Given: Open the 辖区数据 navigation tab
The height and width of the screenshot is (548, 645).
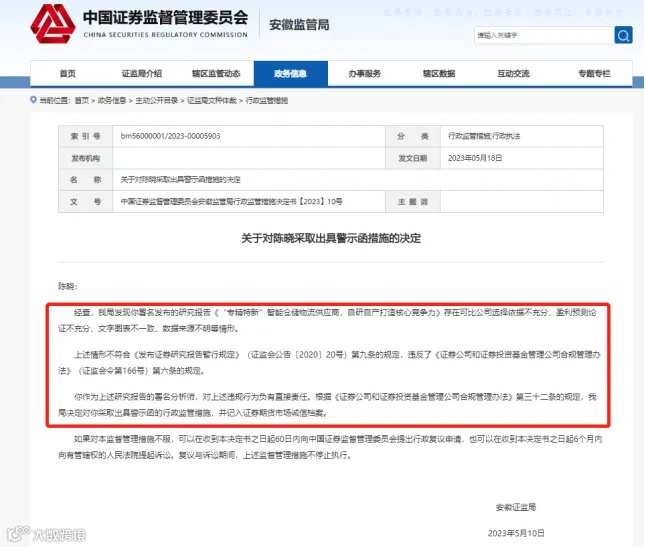Looking at the screenshot, I should 439,74.
